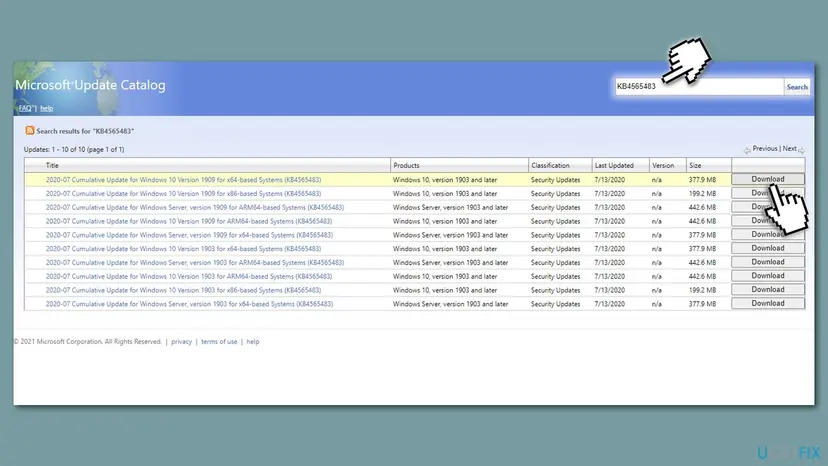Download Windows 10 Version 1903 x64 update

pyautogui.click(x=768, y=248)
